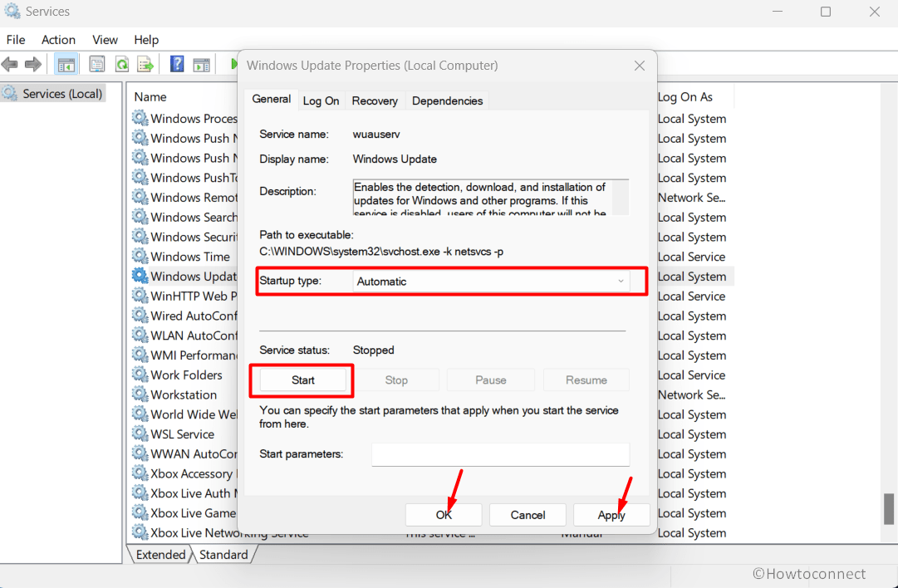Sort the list by the Name column header
898x588 pixels.
coord(150,97)
